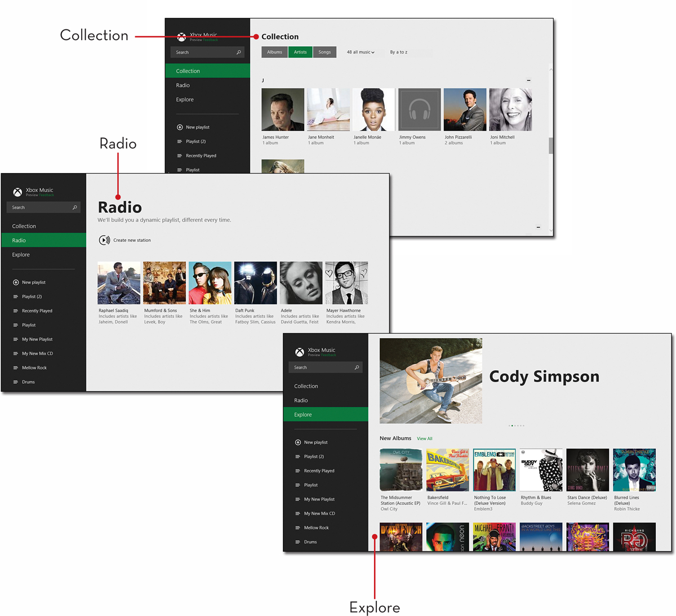Viewport: 676px width, 616px height.
Task: Click the Feedback link under Xbox Music in Radio window
Action: point(47,196)
